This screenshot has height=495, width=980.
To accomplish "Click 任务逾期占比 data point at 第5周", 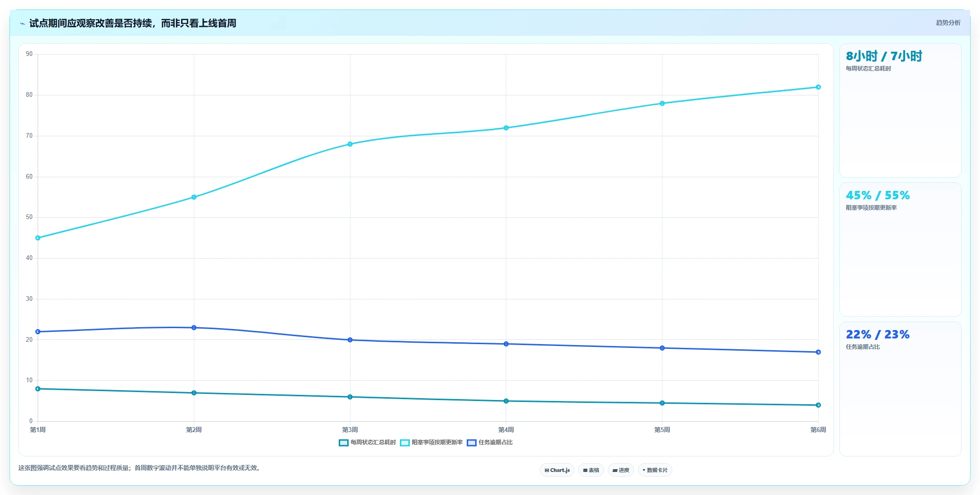I will click(662, 348).
